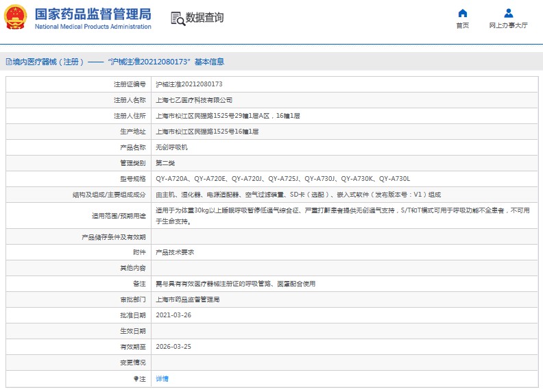Click the 产品名称 row label
The height and width of the screenshot is (392, 543).
tap(133, 147)
